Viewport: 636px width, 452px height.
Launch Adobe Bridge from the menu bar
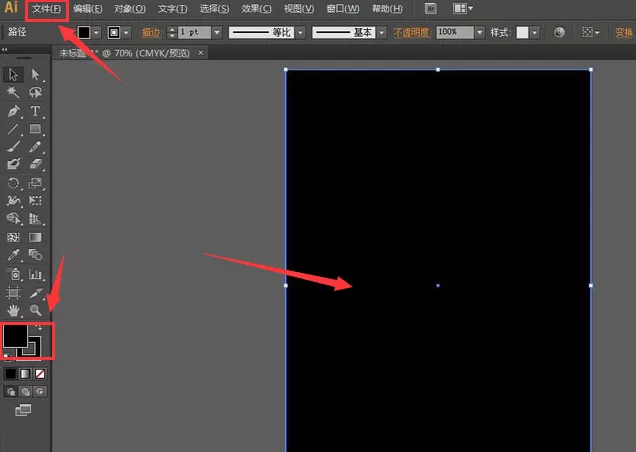click(x=431, y=9)
